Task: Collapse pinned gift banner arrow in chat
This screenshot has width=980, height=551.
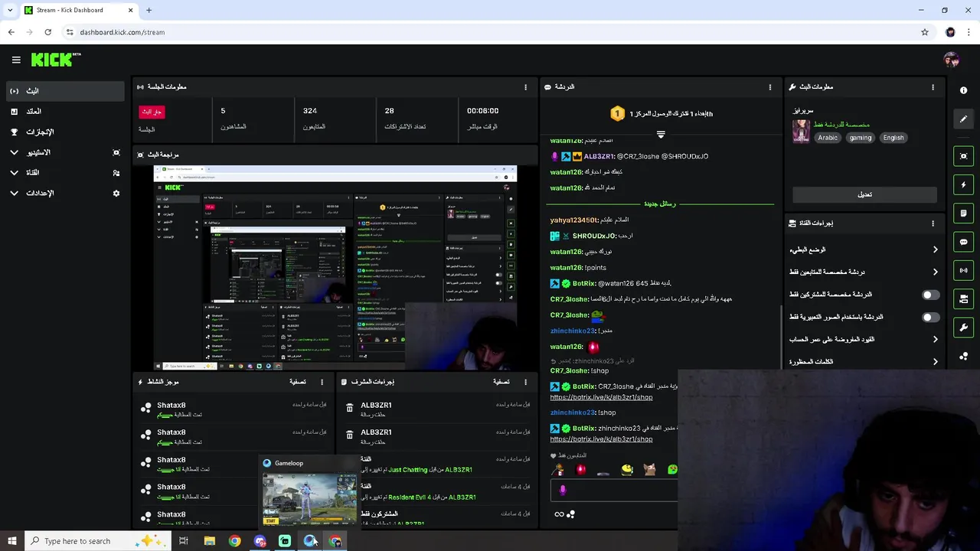Action: (660, 134)
